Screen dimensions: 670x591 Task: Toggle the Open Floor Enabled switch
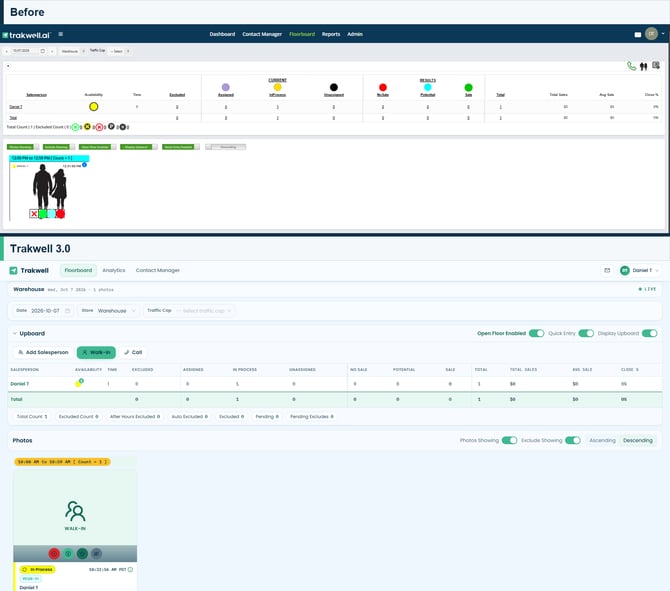pos(536,333)
